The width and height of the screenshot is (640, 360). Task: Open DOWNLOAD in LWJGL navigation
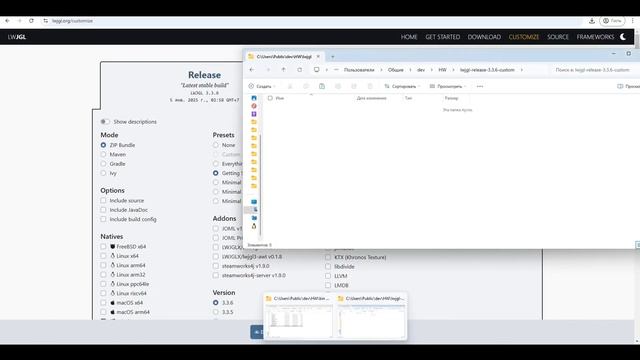click(484, 37)
